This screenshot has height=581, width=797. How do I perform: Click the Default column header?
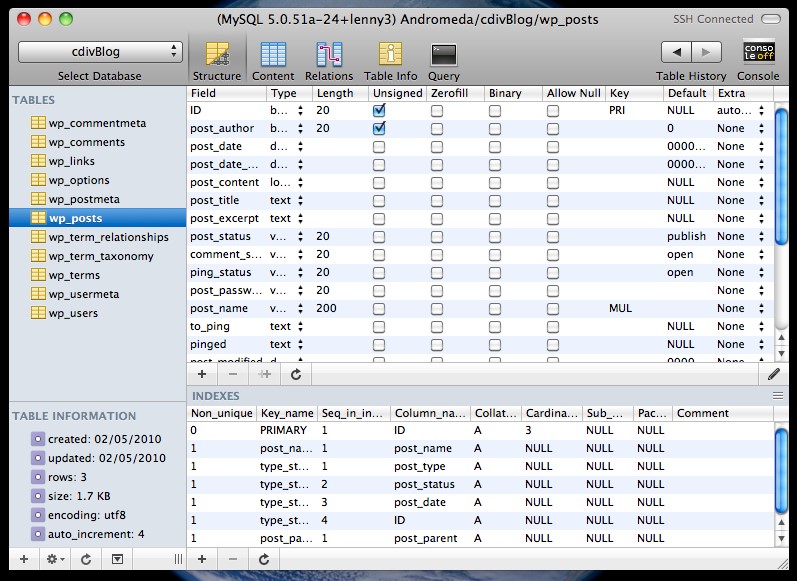tap(688, 93)
